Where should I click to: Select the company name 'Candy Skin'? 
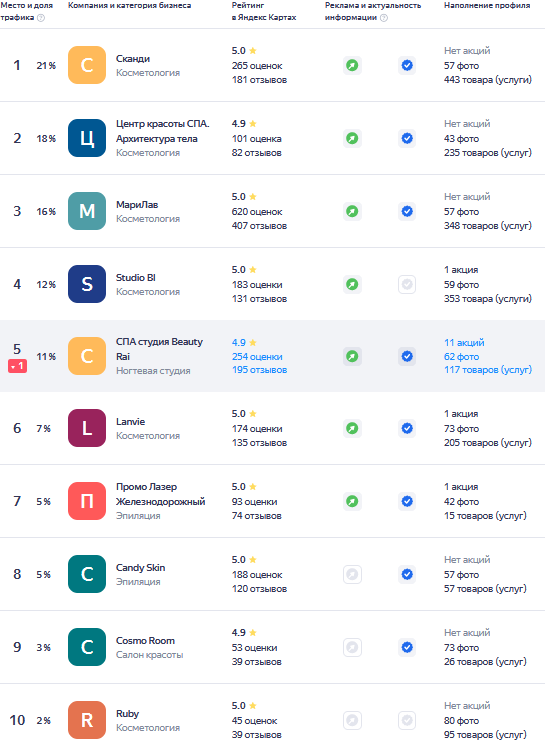(140, 568)
